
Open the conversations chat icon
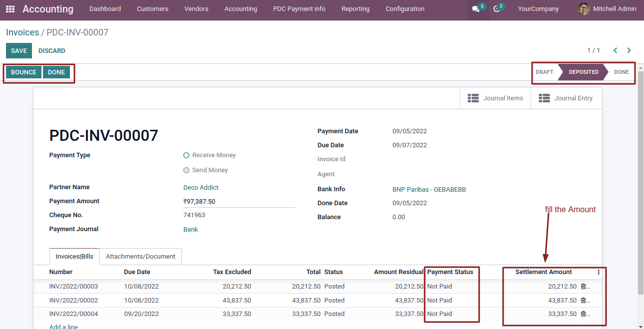(476, 9)
